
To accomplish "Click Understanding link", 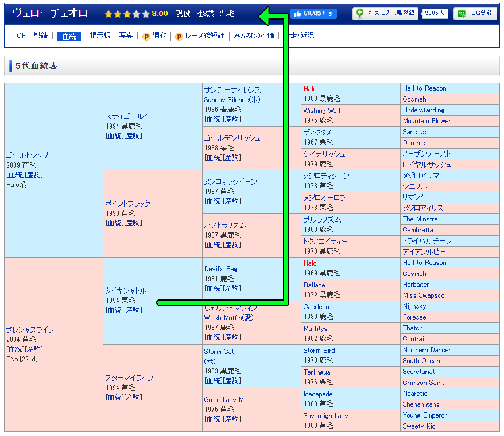I will pos(423,110).
